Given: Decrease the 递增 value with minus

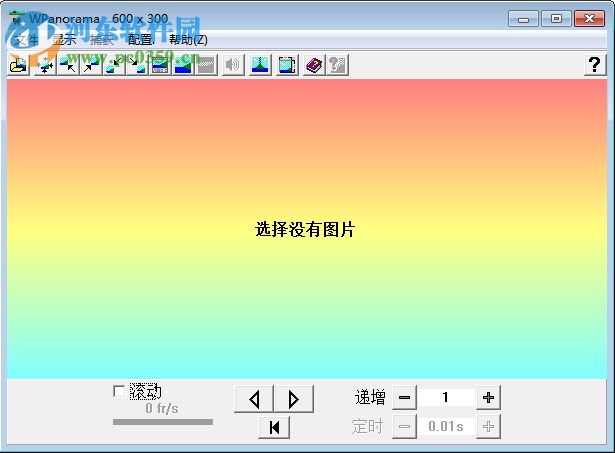Looking at the screenshot, I should 404,398.
